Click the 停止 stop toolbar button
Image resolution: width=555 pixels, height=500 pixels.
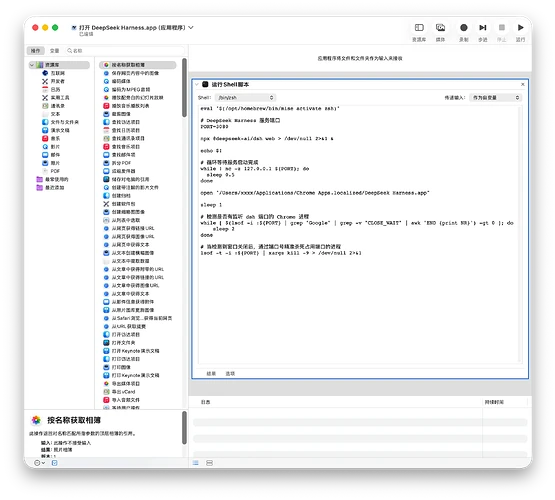pyautogui.click(x=502, y=28)
